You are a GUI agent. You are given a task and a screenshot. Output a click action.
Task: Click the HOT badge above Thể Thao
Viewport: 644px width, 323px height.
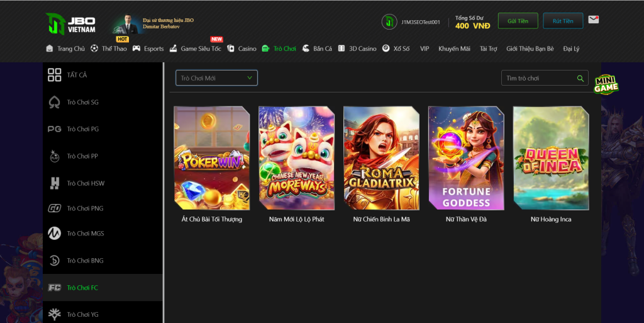123,39
